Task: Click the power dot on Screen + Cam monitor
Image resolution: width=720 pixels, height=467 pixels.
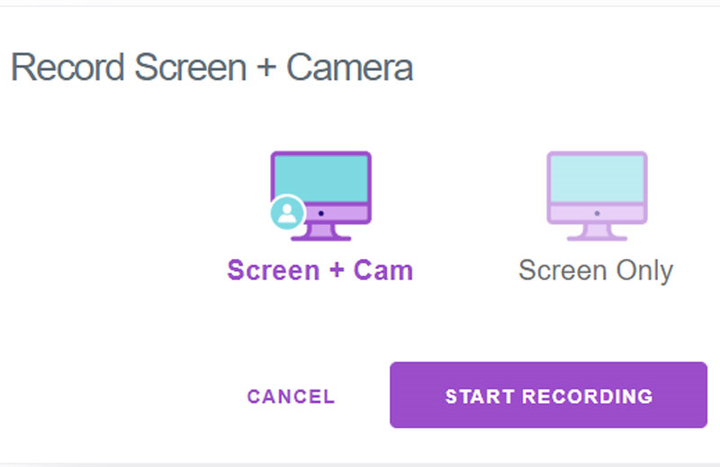Action: pyautogui.click(x=321, y=213)
